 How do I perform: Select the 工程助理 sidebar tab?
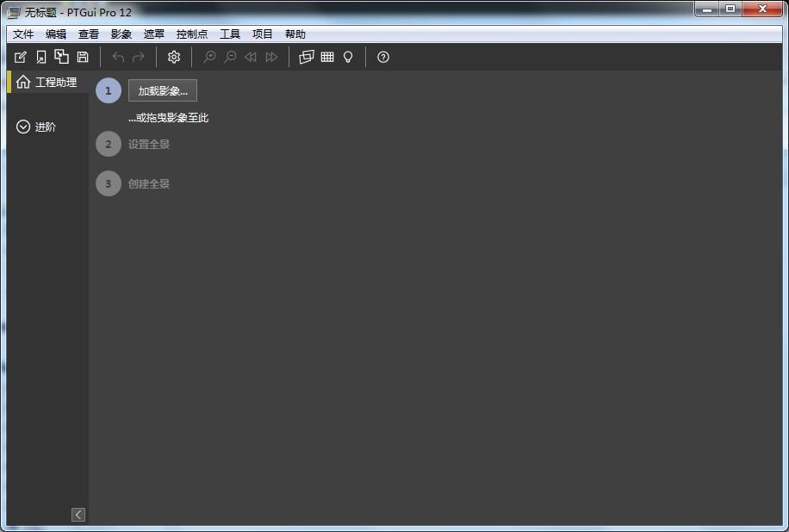(47, 82)
